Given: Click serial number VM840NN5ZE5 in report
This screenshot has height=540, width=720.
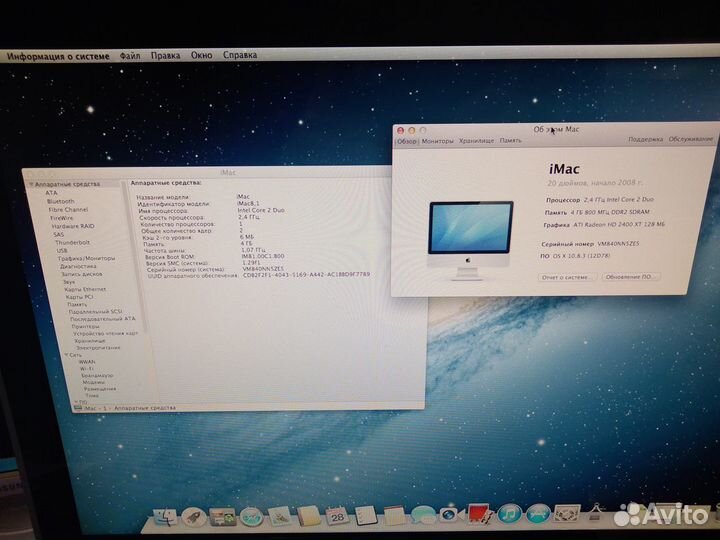Looking at the screenshot, I should (263, 269).
